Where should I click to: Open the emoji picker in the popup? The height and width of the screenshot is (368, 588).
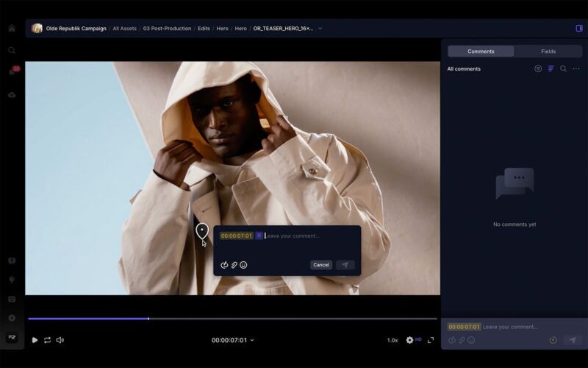point(243,265)
